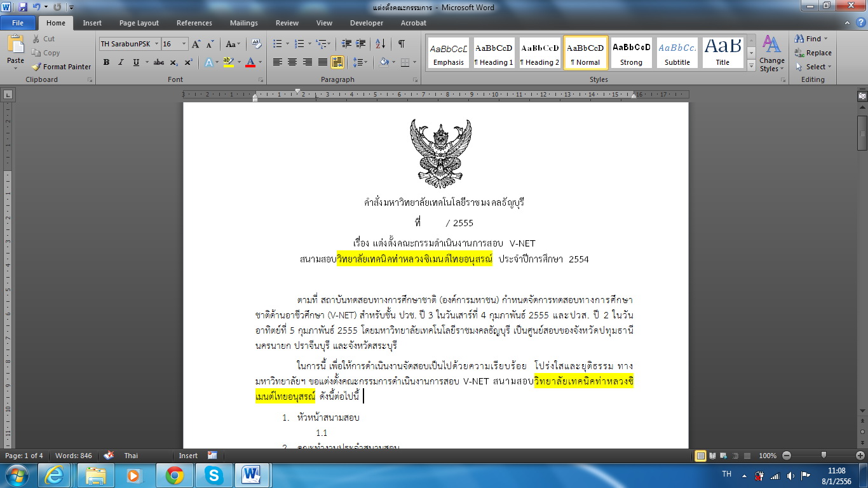Click the Multilevel List icon

click(x=322, y=44)
